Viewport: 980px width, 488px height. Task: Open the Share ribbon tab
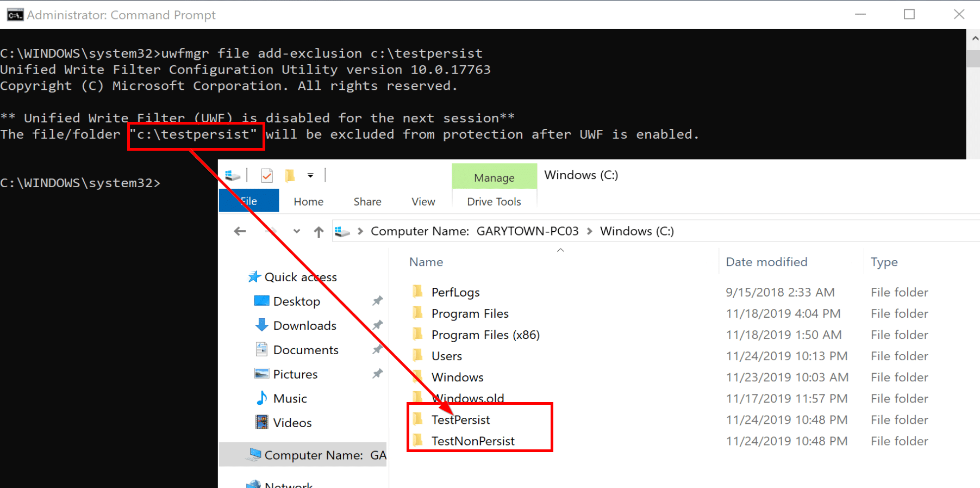367,201
